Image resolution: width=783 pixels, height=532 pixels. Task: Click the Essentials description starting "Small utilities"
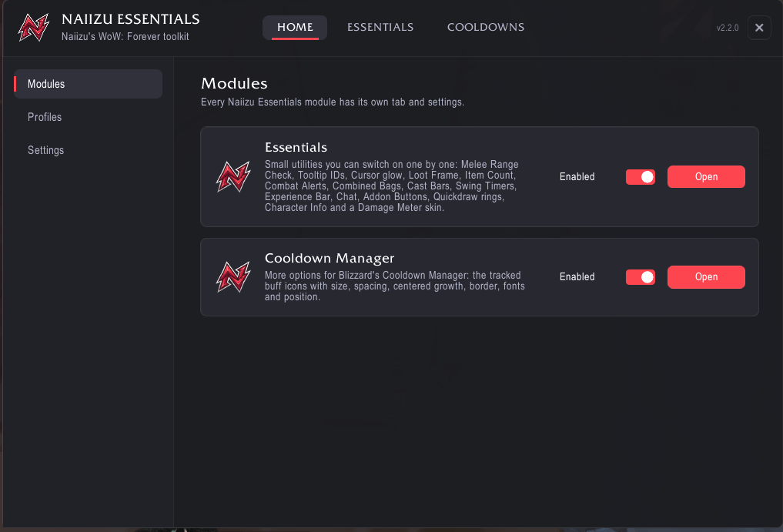point(391,186)
